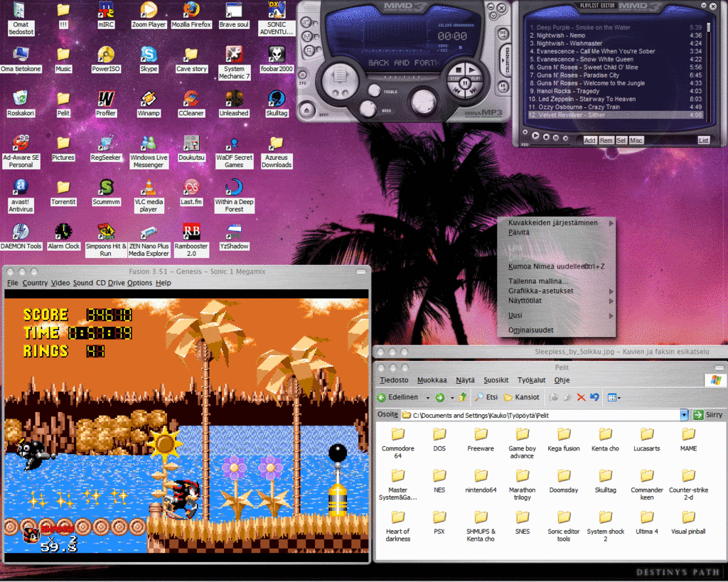The image size is (728, 582).
Task: Expand the Uusi submenu in context menu
Action: (611, 316)
